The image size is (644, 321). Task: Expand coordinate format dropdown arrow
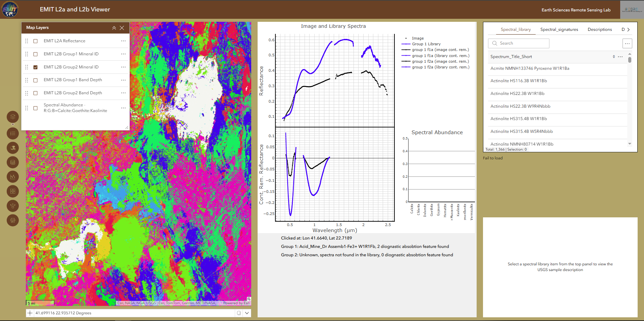coord(247,313)
